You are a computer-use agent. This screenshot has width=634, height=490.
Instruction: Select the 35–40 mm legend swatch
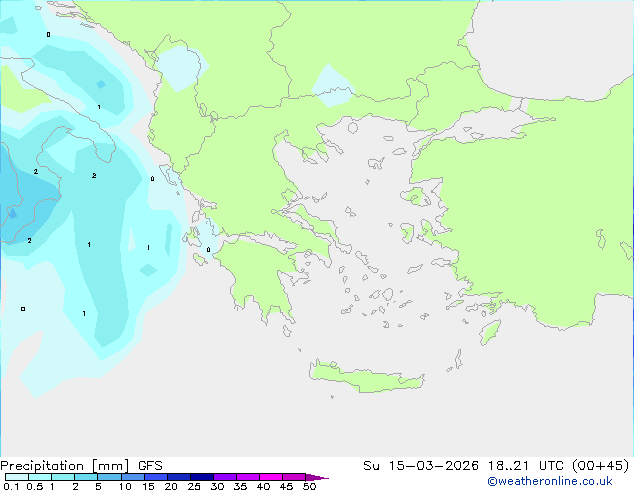pyautogui.click(x=247, y=477)
